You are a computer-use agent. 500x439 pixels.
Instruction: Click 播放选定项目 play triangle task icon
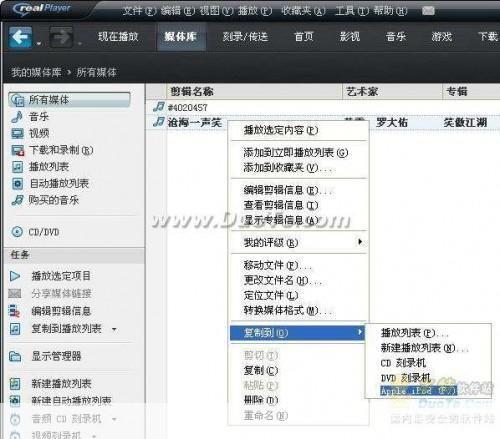15,276
